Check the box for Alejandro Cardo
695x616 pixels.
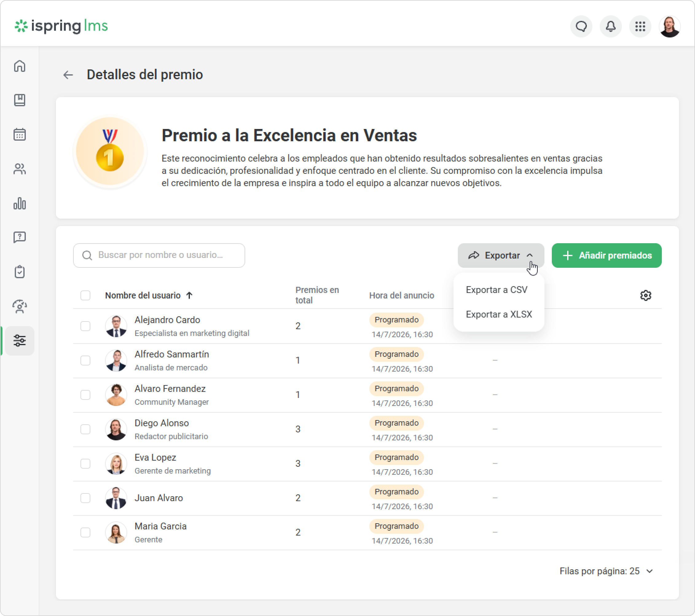[85, 326]
